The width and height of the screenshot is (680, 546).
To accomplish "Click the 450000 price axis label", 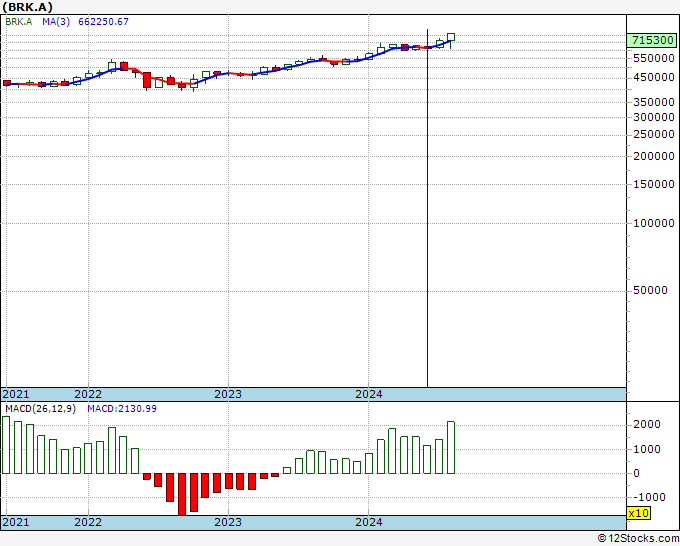I will 654,77.
